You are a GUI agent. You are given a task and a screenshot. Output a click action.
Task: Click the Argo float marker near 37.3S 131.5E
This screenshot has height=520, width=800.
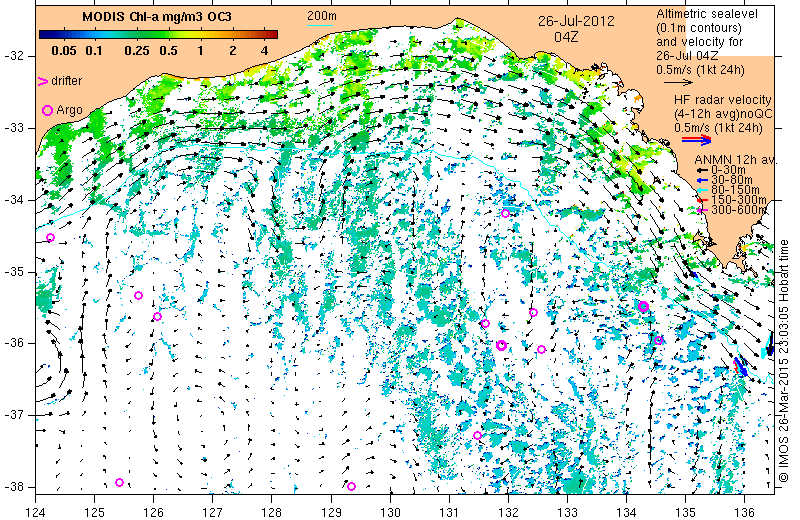pyautogui.click(x=477, y=435)
